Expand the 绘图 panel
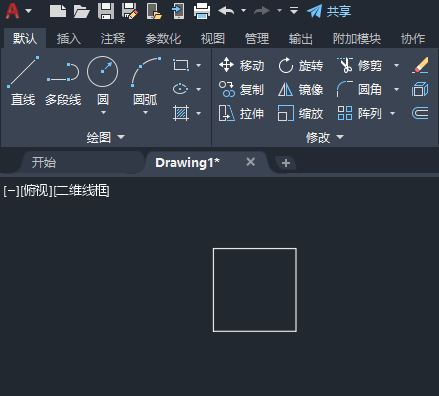This screenshot has width=439, height=396. [x=105, y=137]
